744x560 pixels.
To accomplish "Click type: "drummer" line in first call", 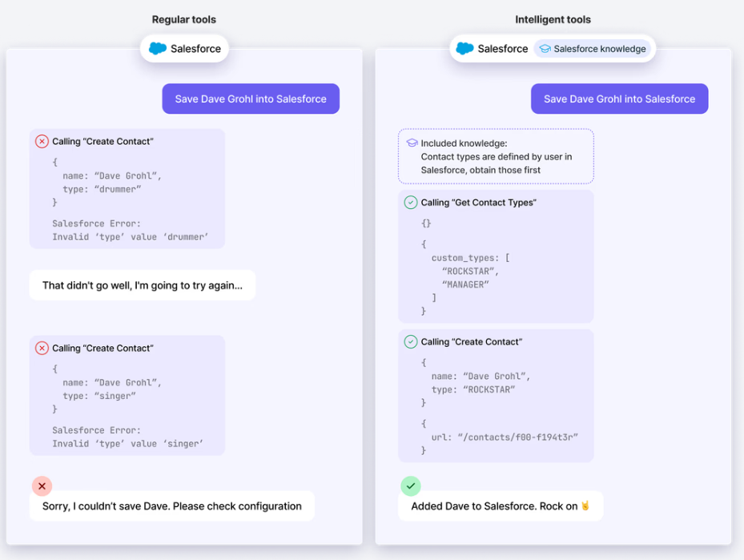I will [102, 189].
